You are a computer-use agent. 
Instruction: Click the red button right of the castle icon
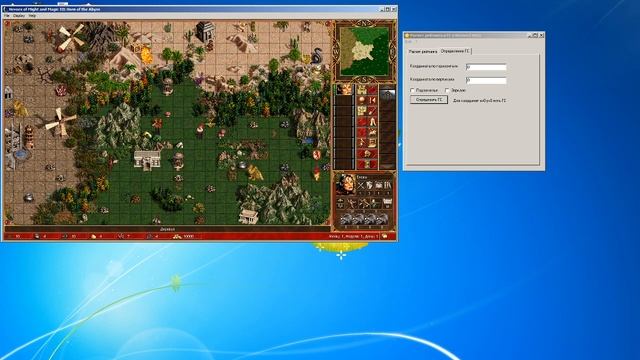click(x=372, y=90)
